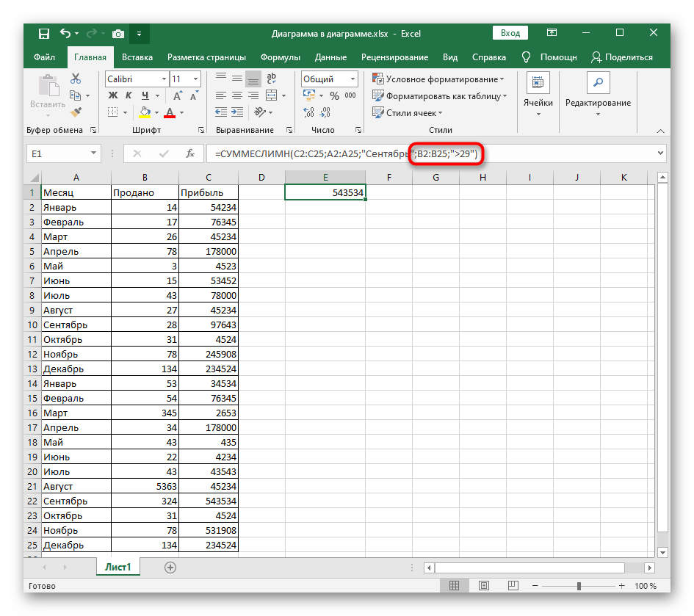This screenshot has height=616, width=694.
Task: Click the Cut scissors icon
Action: click(76, 79)
